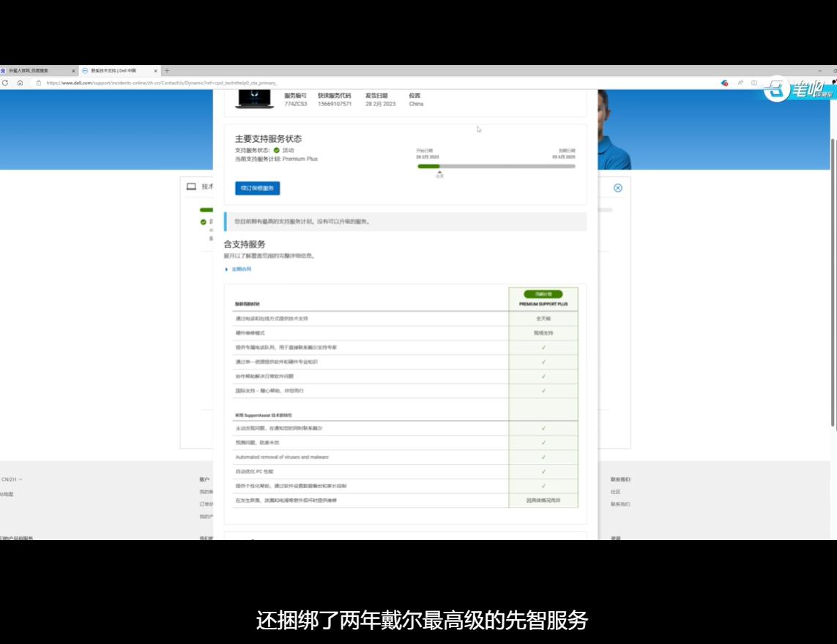Click the Alienware laptop product image
837x644 pixels.
coord(255,100)
